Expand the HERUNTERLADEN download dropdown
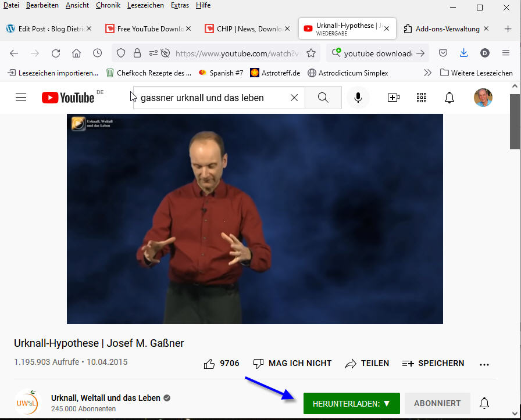Viewport: 521px width, 420px height. [x=351, y=403]
